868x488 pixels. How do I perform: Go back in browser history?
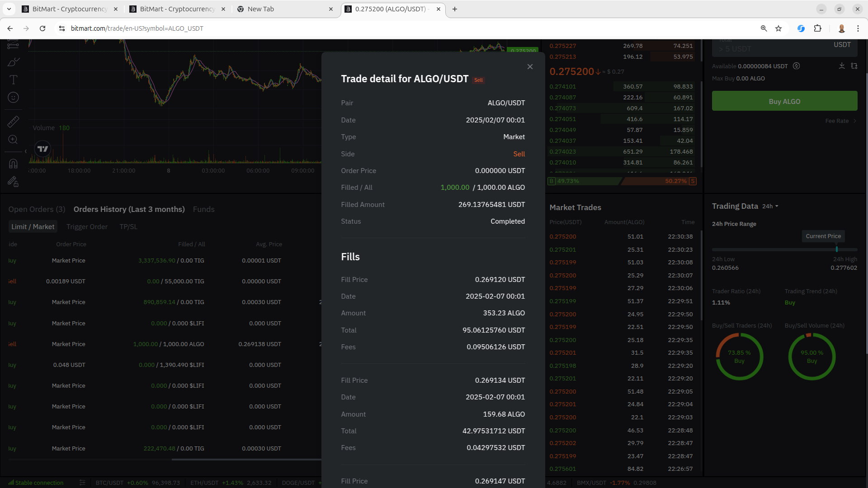coord(10,28)
